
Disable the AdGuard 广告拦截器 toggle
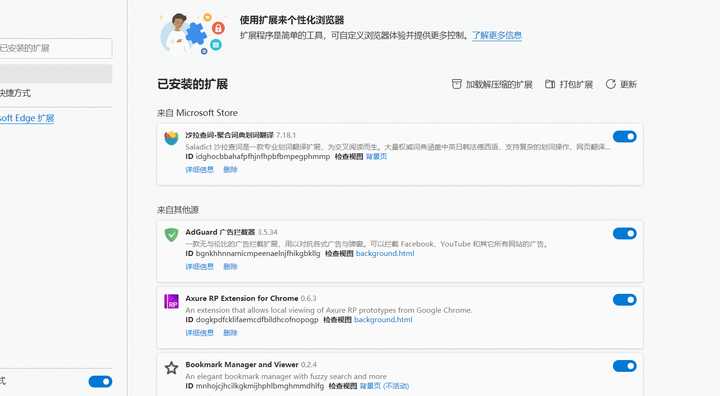pyautogui.click(x=624, y=233)
